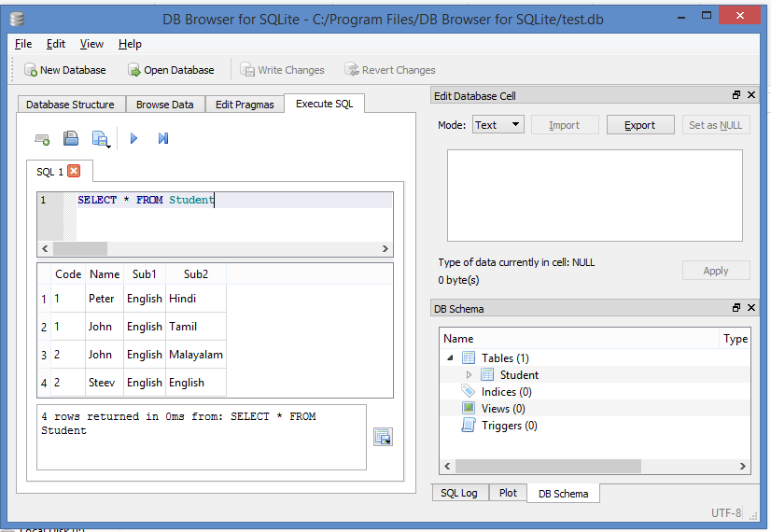Run all SQL with the play icon

[x=133, y=139]
